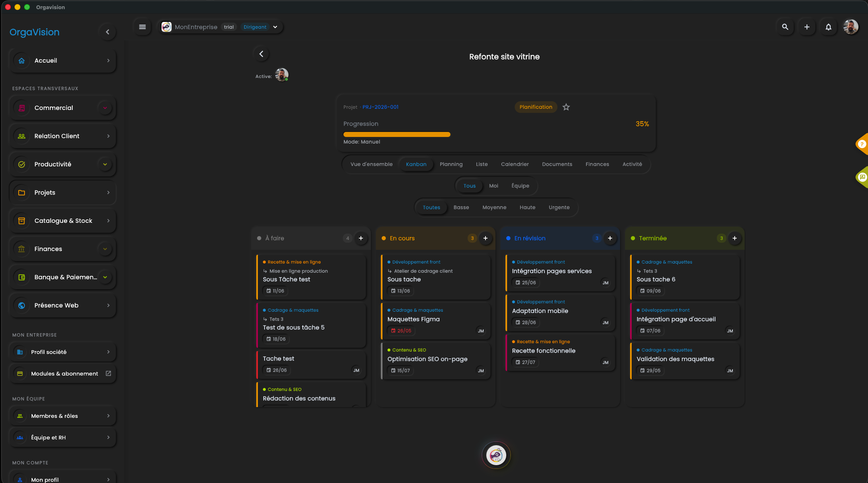Open Recette fonctionnelle task card

pos(560,352)
